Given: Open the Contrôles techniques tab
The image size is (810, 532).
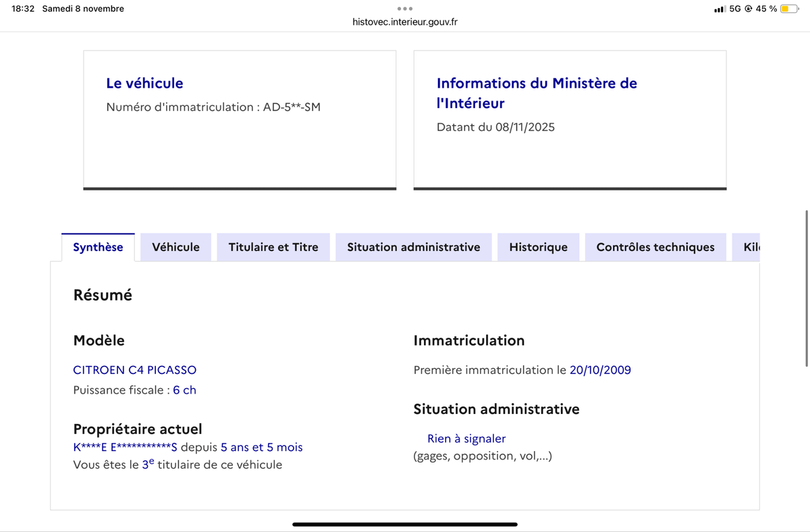Looking at the screenshot, I should tap(655, 247).
